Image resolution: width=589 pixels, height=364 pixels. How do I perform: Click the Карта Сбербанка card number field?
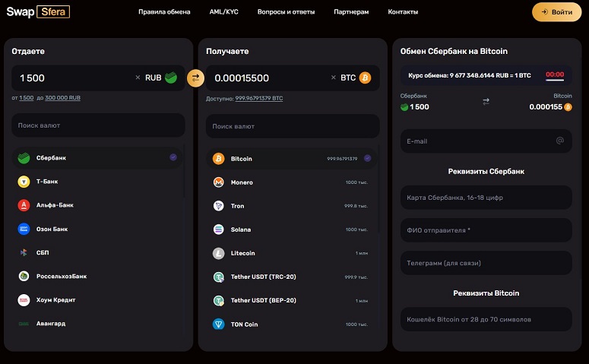(x=486, y=198)
